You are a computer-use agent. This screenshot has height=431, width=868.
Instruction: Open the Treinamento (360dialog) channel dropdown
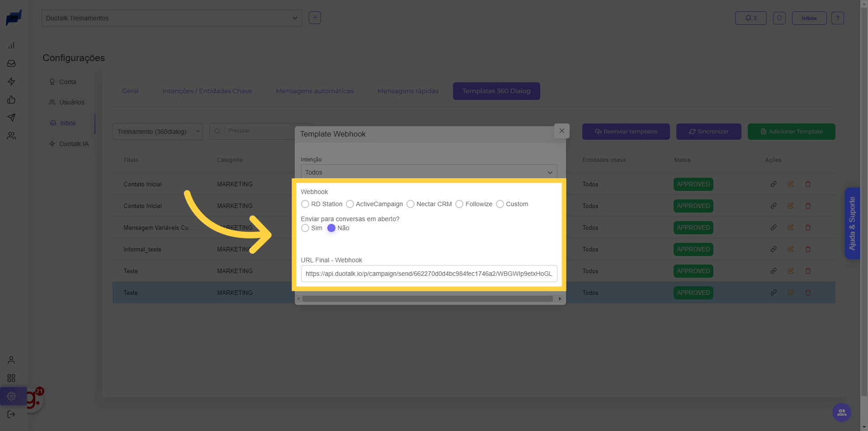tap(157, 132)
